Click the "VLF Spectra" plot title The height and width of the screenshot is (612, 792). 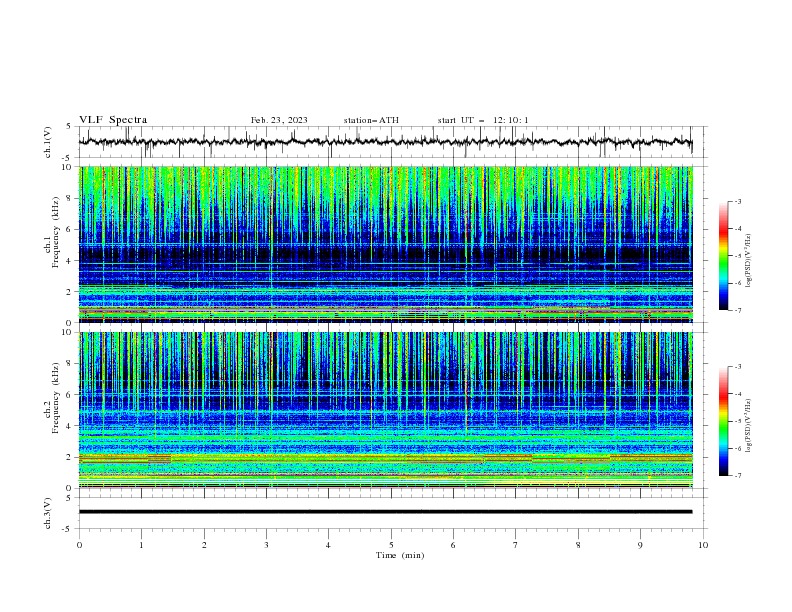click(113, 120)
